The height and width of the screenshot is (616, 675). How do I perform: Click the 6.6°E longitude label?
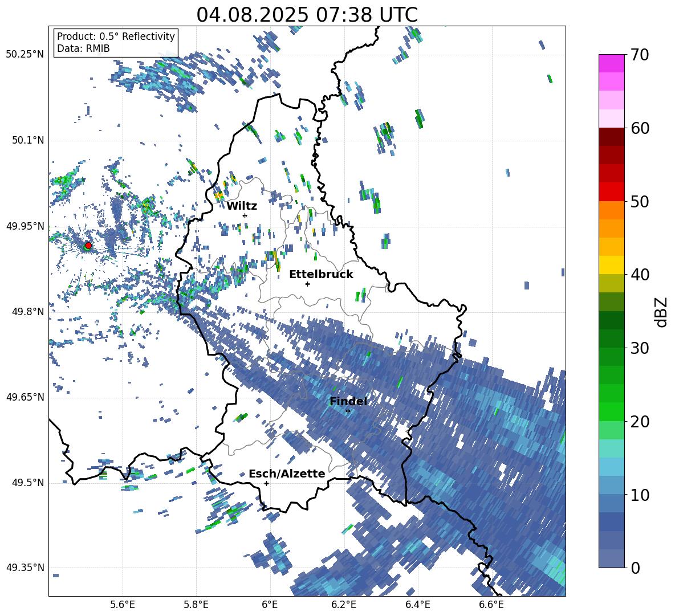tap(491, 605)
